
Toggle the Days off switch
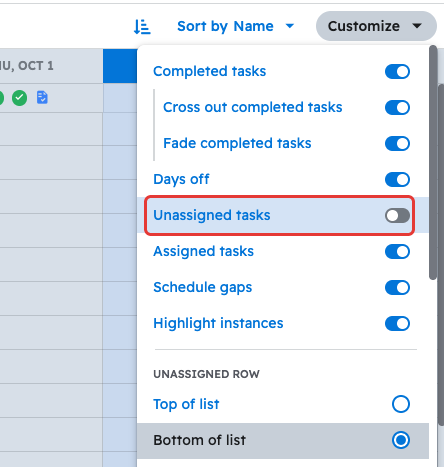(x=397, y=179)
